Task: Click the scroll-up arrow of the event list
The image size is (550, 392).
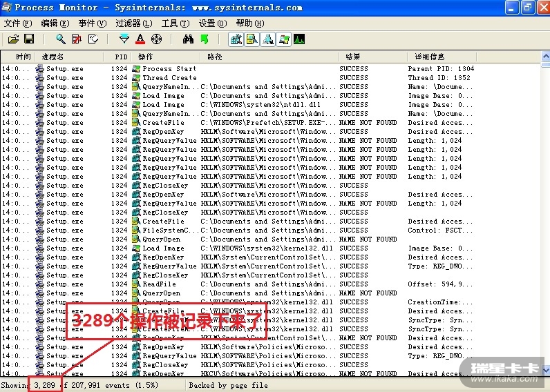Action: pos(546,56)
